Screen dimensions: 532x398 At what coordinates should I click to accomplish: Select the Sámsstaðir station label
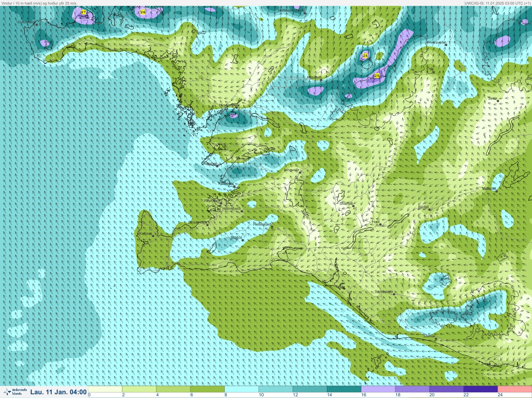coord(384,292)
